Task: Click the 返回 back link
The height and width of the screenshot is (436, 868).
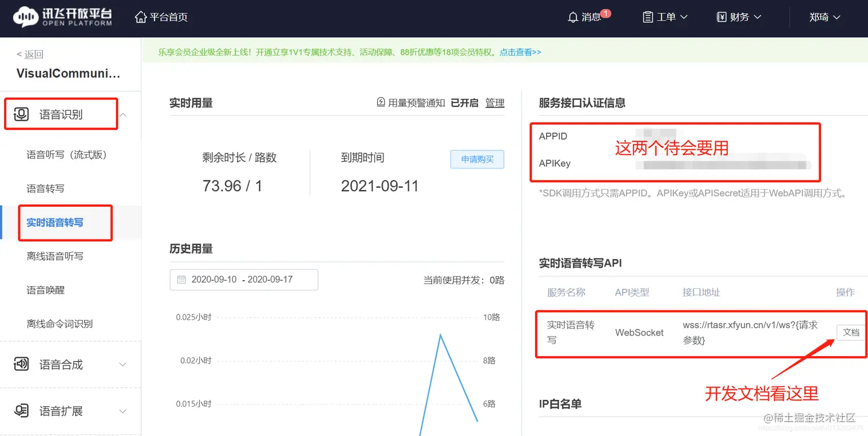Action: coord(30,54)
